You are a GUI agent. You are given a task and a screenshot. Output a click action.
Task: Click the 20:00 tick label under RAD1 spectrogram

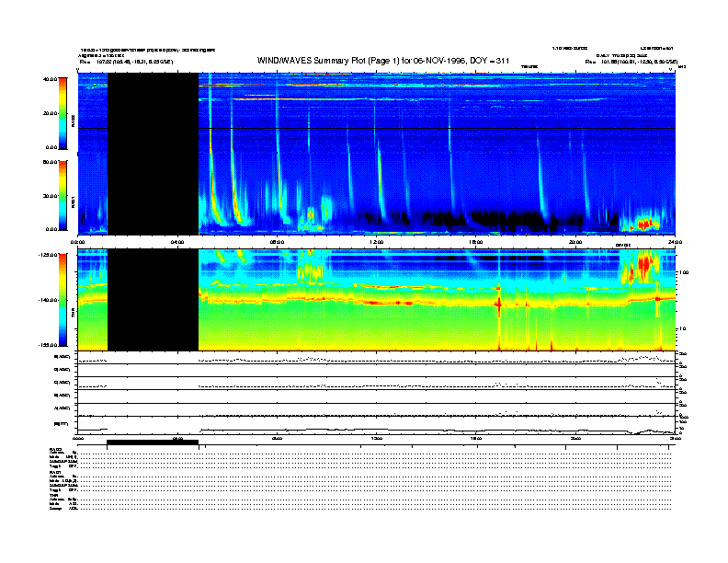click(575, 242)
